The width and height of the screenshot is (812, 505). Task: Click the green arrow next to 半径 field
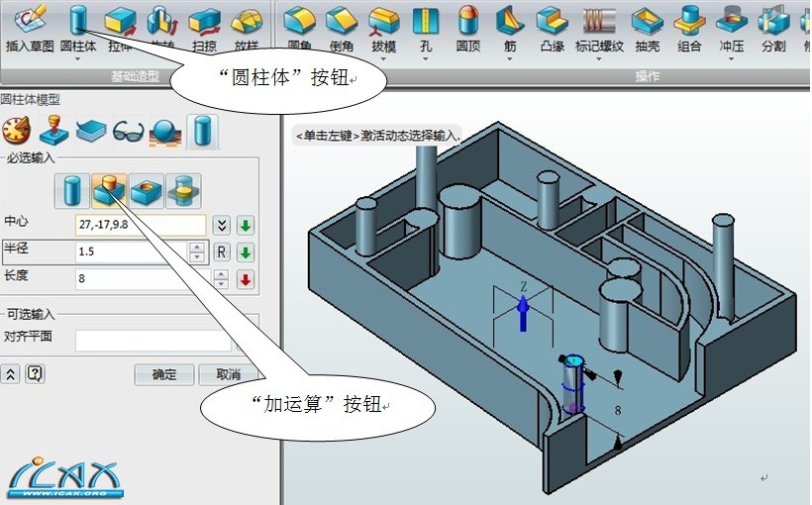click(x=246, y=252)
